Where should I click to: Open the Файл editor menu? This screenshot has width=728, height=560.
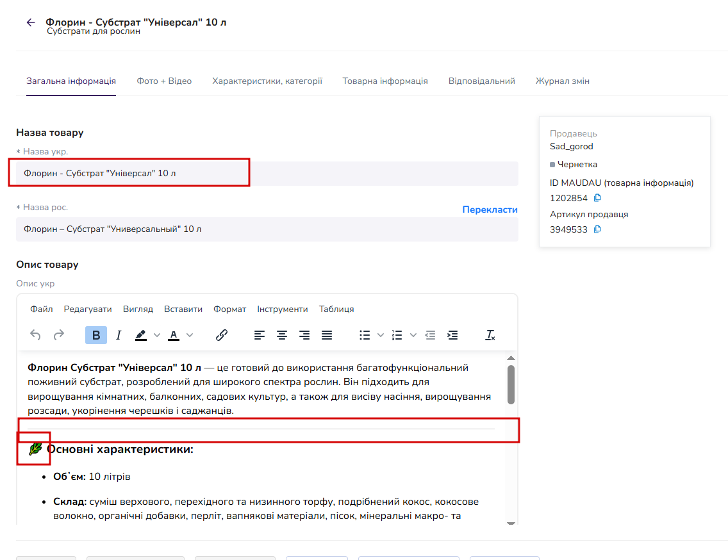(x=41, y=309)
